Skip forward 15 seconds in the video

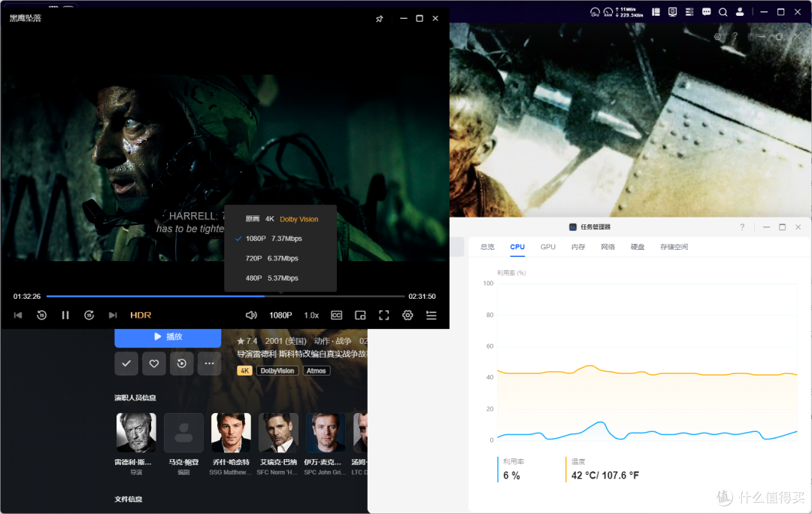[x=89, y=315]
